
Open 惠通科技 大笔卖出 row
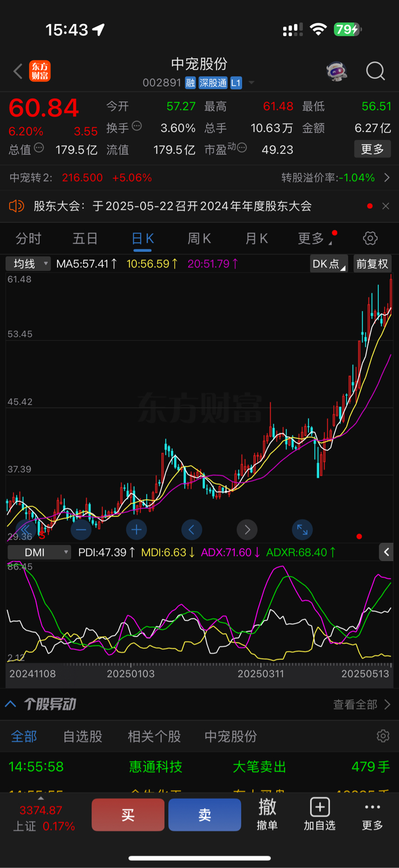(x=199, y=767)
